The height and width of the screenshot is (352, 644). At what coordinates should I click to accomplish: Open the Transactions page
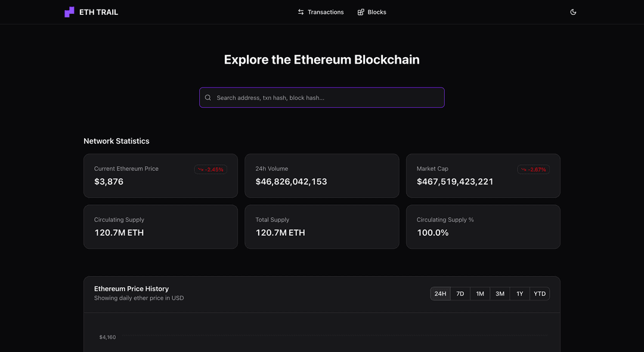tap(325, 11)
